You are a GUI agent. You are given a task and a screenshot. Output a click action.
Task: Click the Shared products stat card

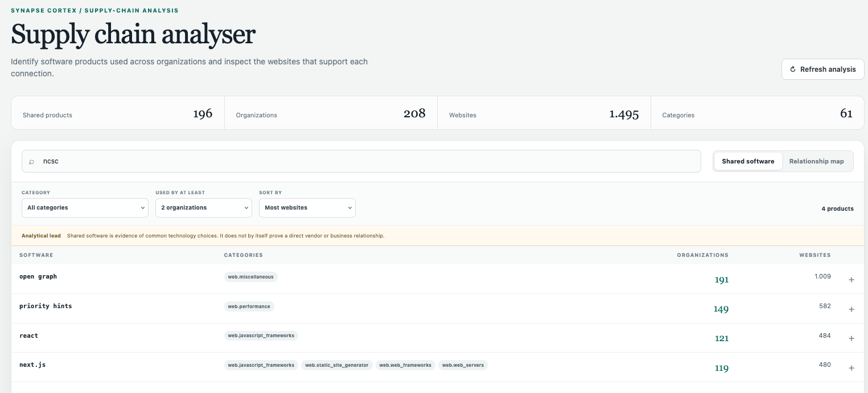[x=118, y=113]
